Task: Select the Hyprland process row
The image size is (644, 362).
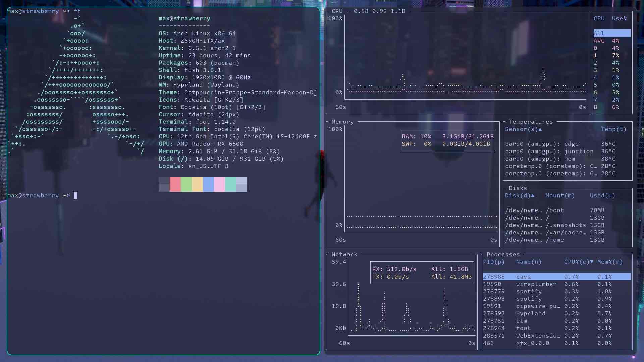Action: pyautogui.click(x=556, y=313)
